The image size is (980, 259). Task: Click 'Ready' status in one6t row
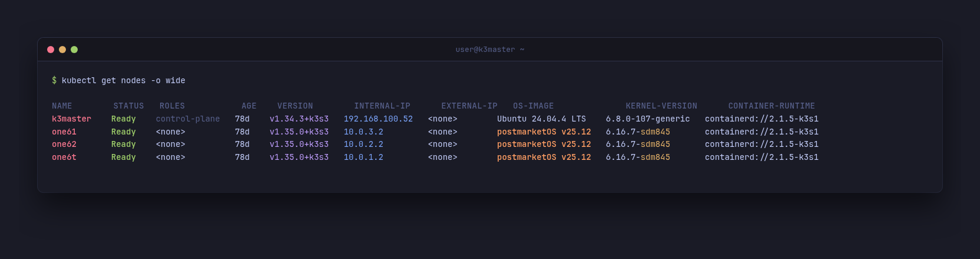[x=124, y=158]
